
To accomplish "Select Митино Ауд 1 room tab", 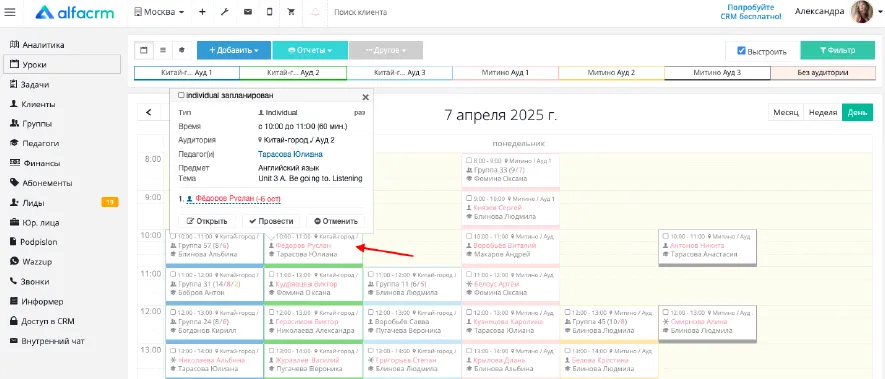I will [x=505, y=73].
